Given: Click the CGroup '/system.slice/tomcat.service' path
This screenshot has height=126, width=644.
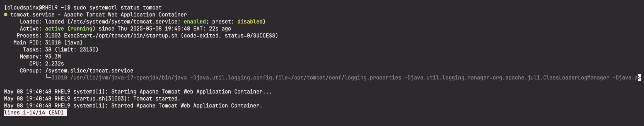Looking at the screenshot, I should (89, 71).
